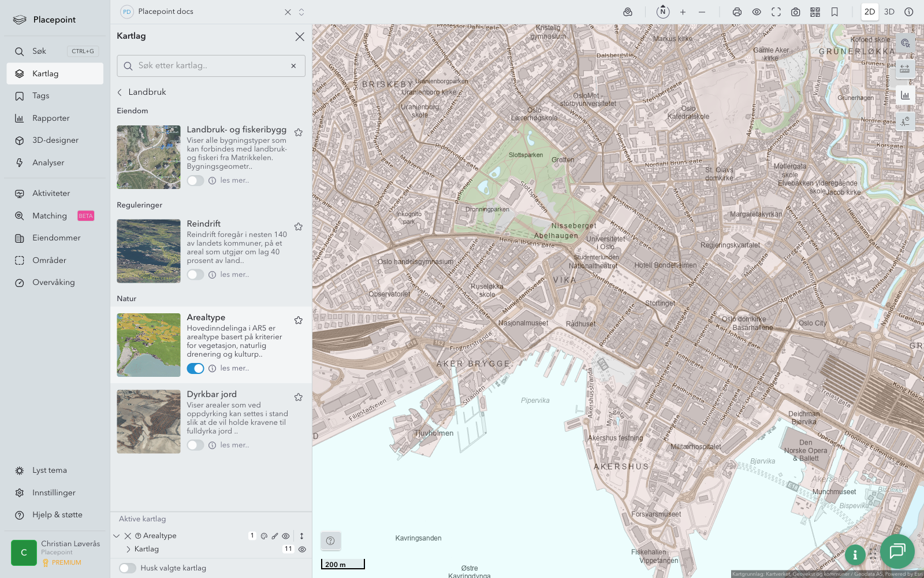The width and height of the screenshot is (924, 578).
Task: Go back via the Landbruk link
Action: pyautogui.click(x=141, y=92)
